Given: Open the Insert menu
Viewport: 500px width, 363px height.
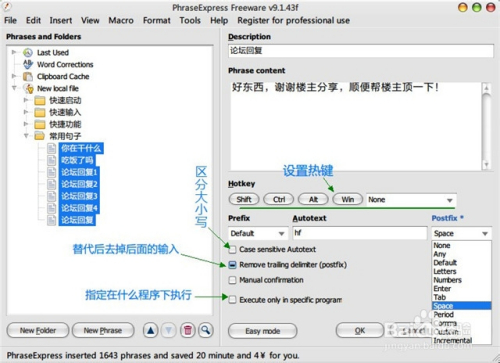Looking at the screenshot, I should tap(61, 20).
